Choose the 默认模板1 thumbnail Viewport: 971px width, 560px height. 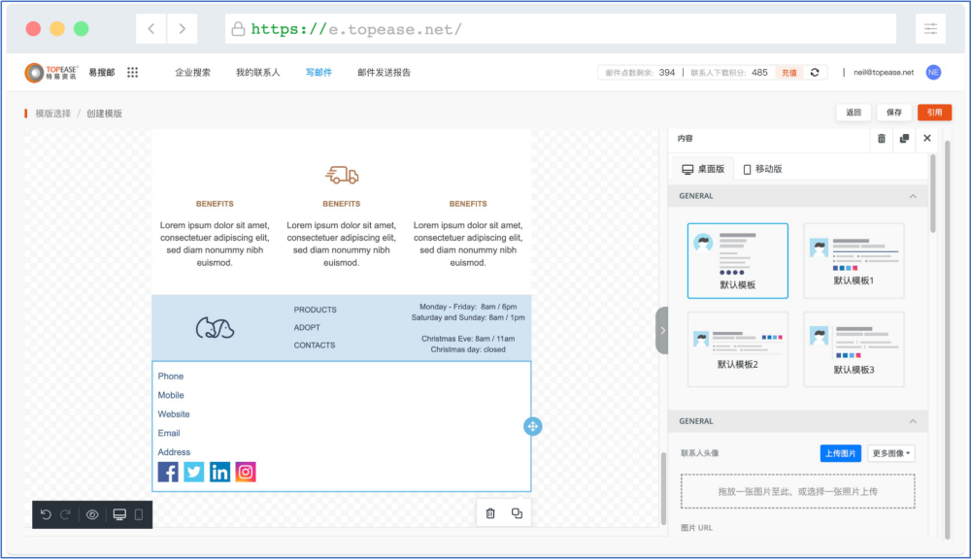pyautogui.click(x=854, y=261)
